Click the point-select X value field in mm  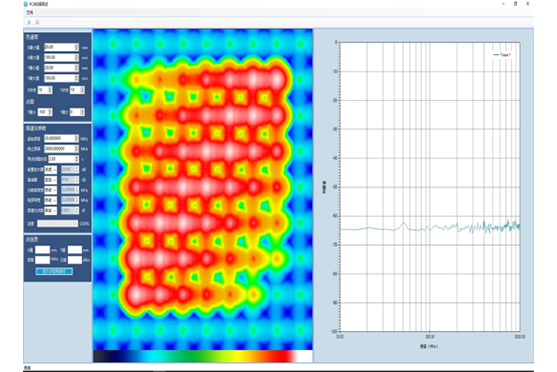pyautogui.click(x=42, y=250)
